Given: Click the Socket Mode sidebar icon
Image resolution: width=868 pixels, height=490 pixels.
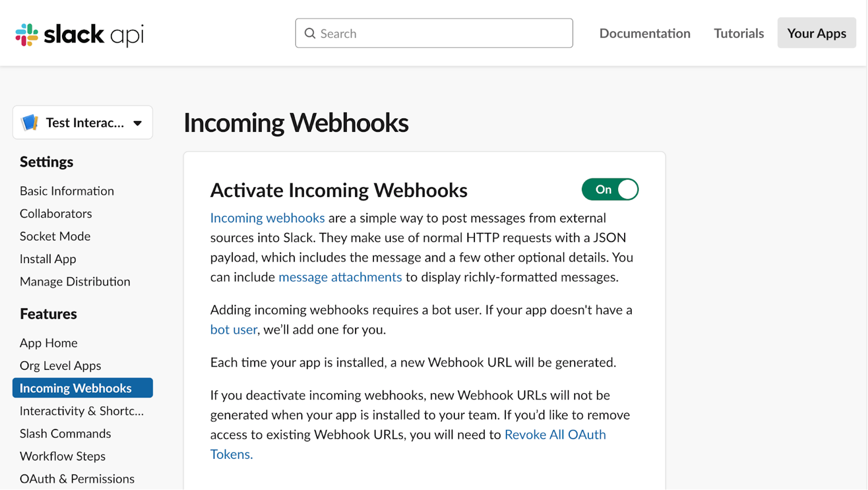Looking at the screenshot, I should coord(54,236).
